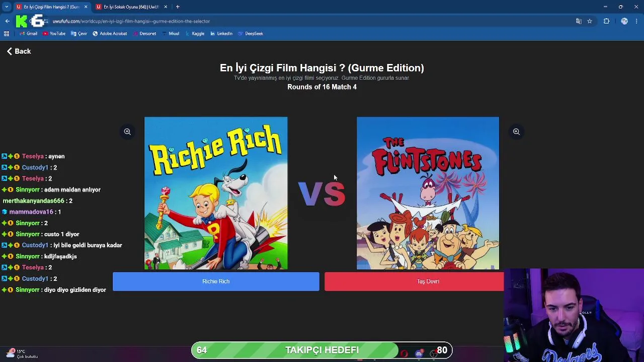
Task: Zoom into the Flintstones poster with magnifier
Action: 516,132
